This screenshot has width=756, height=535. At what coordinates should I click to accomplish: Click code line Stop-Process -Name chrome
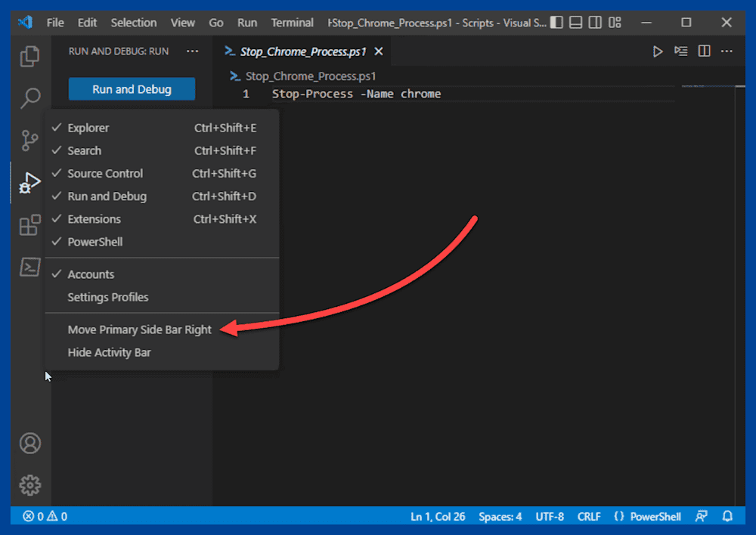[356, 94]
